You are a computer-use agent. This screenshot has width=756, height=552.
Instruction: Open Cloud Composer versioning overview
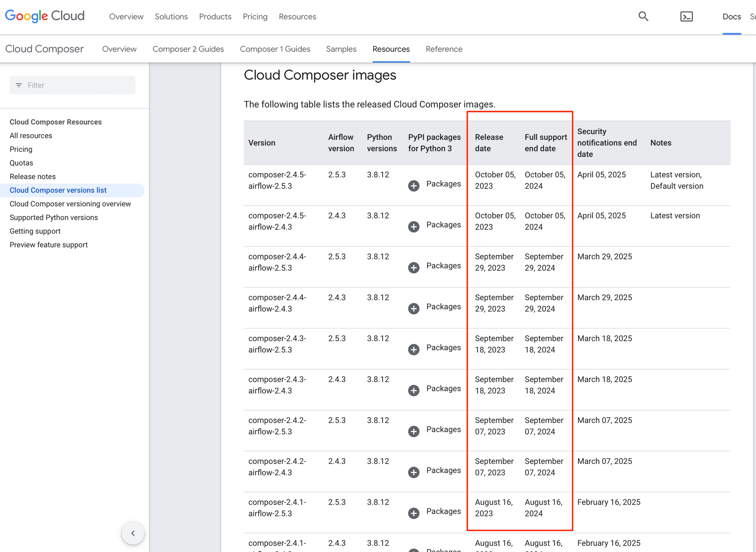point(70,204)
